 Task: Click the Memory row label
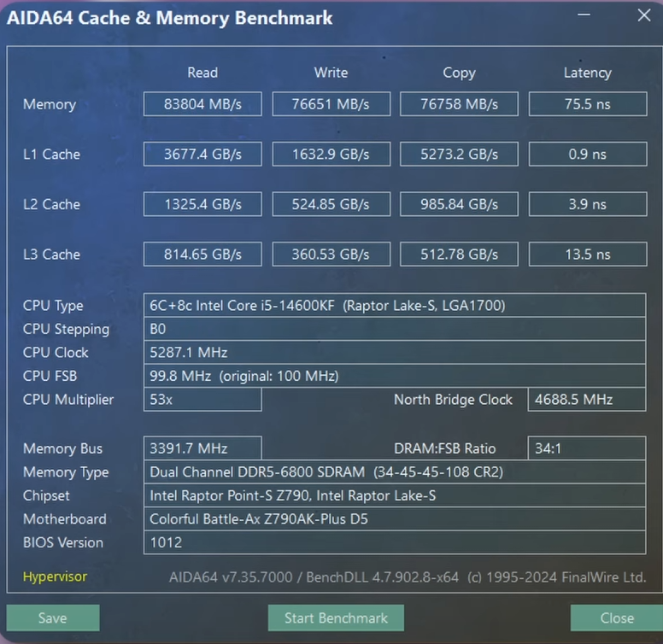[50, 104]
